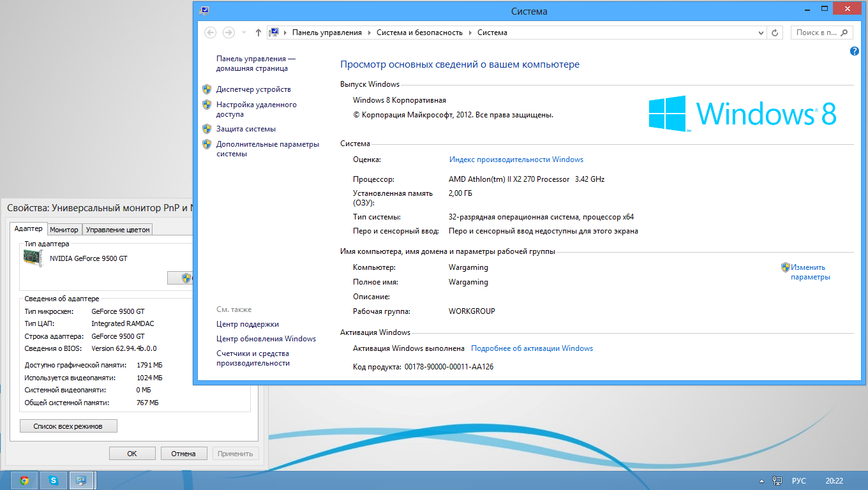
Task: Refresh the Система window
Action: pos(775,33)
